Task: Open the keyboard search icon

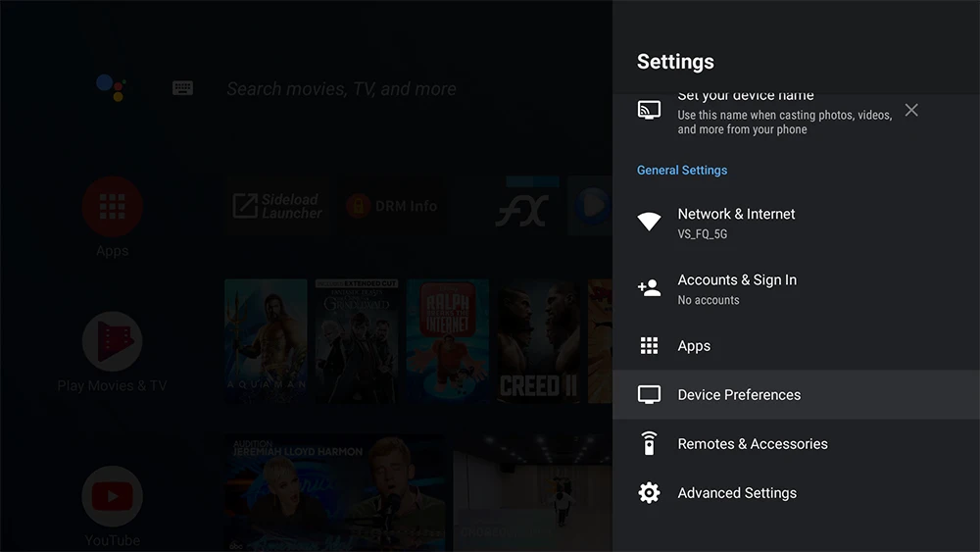Action: pyautogui.click(x=182, y=88)
